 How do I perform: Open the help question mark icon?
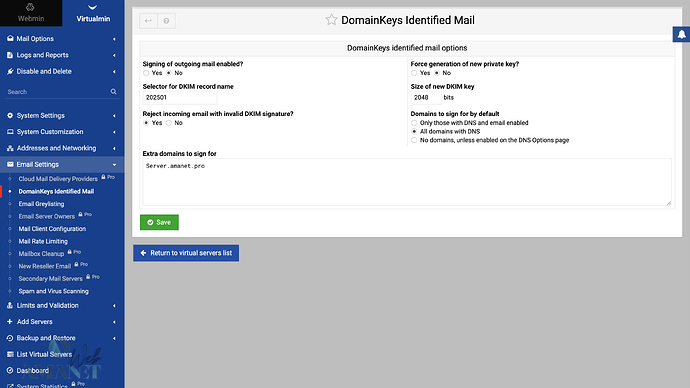166,21
